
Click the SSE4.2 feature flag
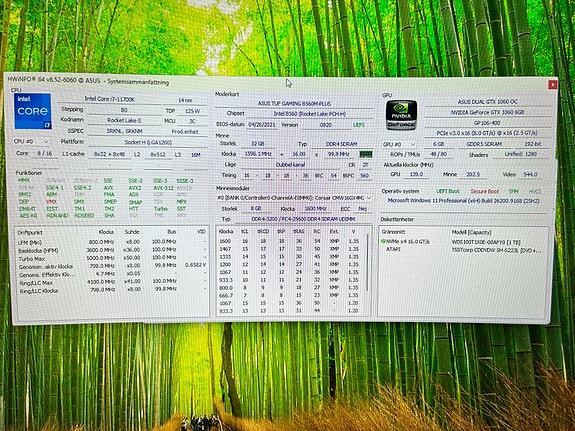point(82,187)
